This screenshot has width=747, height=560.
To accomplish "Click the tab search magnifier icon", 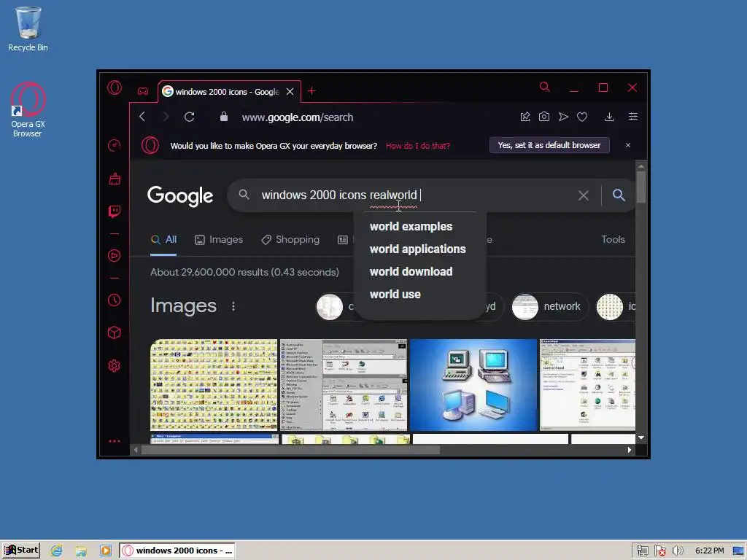I will (544, 87).
